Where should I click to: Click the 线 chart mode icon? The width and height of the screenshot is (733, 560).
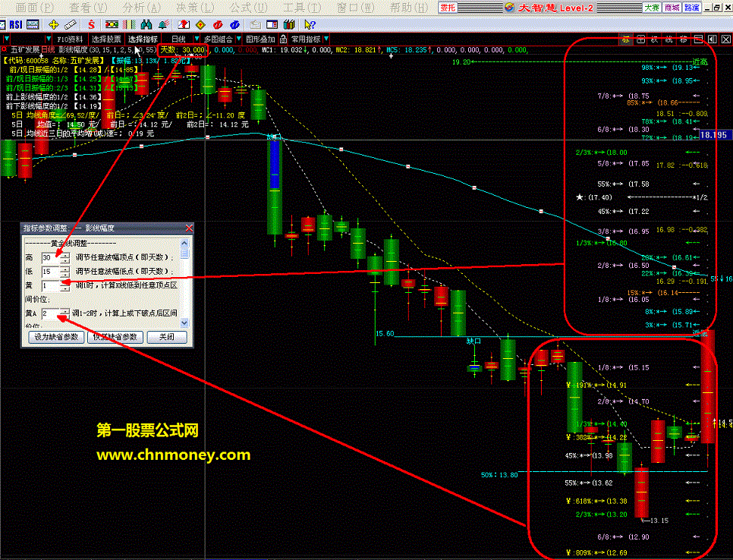669,39
